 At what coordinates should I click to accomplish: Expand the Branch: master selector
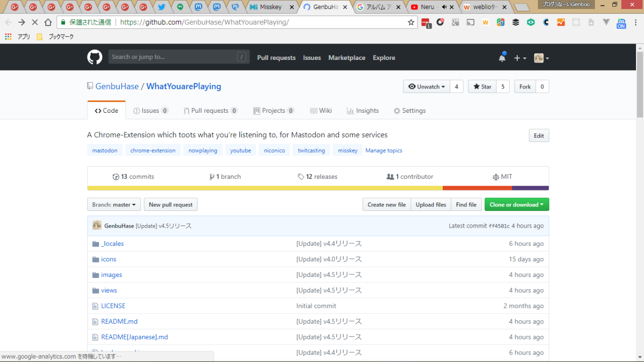(114, 204)
